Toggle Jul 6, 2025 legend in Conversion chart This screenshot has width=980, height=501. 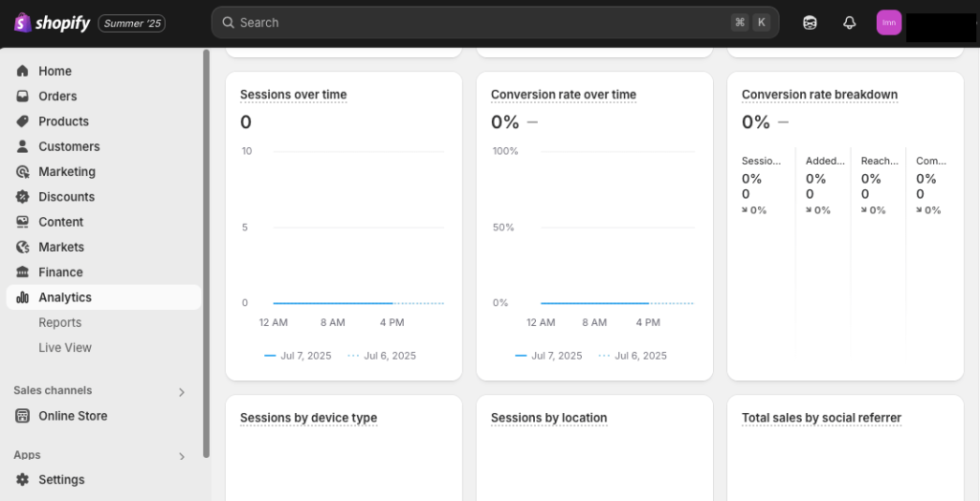click(x=632, y=356)
